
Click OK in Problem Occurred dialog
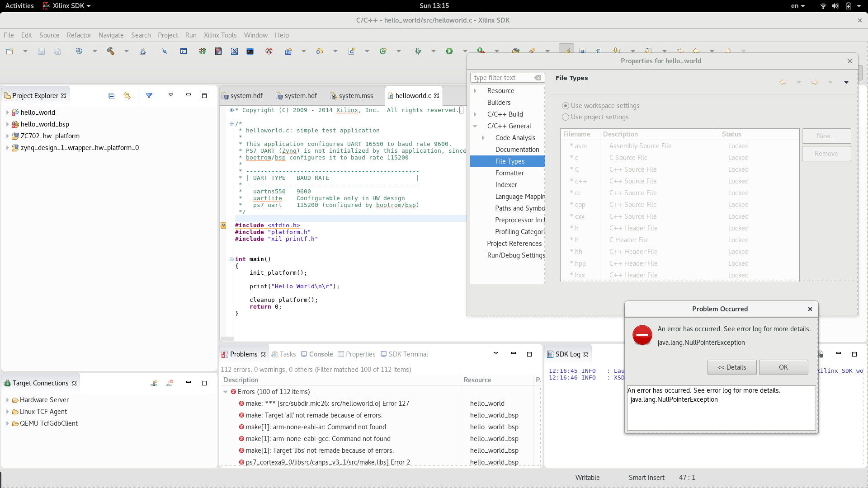(x=783, y=367)
